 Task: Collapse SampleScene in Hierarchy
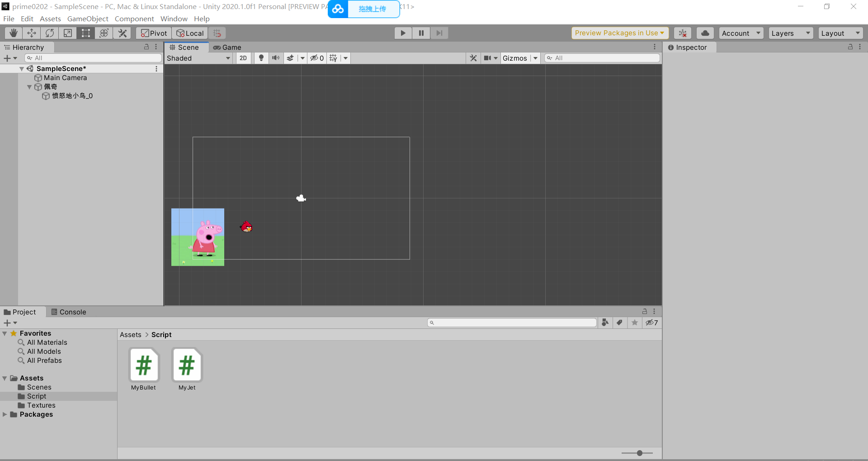pos(21,69)
